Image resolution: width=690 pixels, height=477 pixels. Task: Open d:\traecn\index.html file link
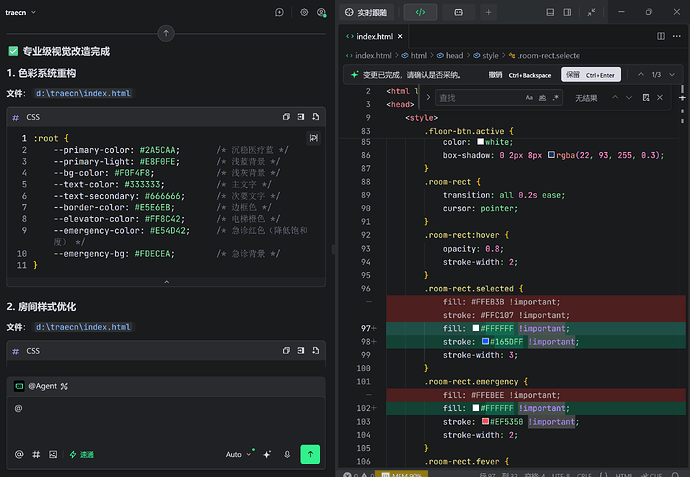pos(83,93)
